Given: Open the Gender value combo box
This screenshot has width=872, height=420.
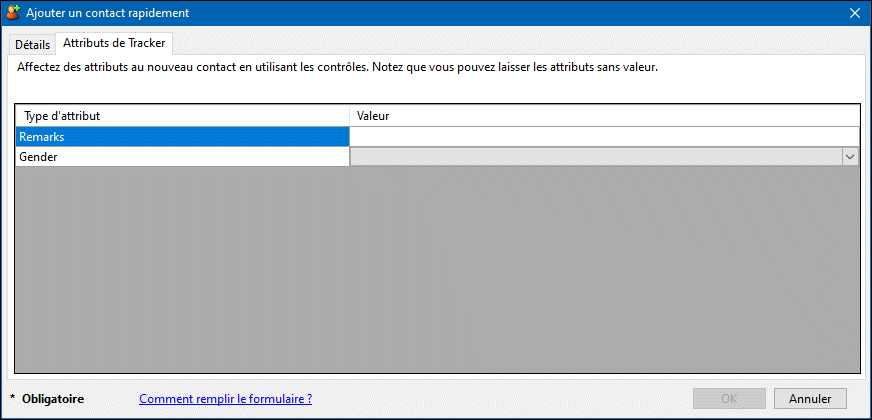Looking at the screenshot, I should tap(596, 157).
